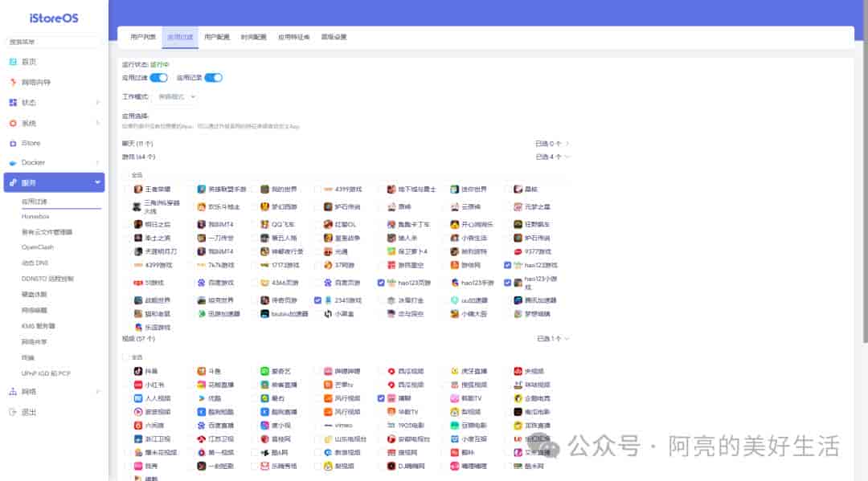
Task: Check the 梨视频 checkbox
Action: [x=317, y=466]
